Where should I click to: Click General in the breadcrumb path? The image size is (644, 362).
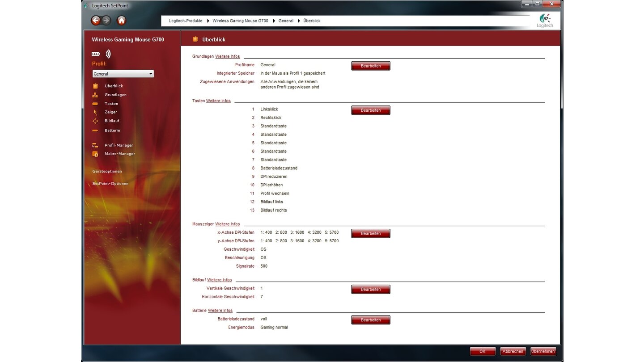286,21
